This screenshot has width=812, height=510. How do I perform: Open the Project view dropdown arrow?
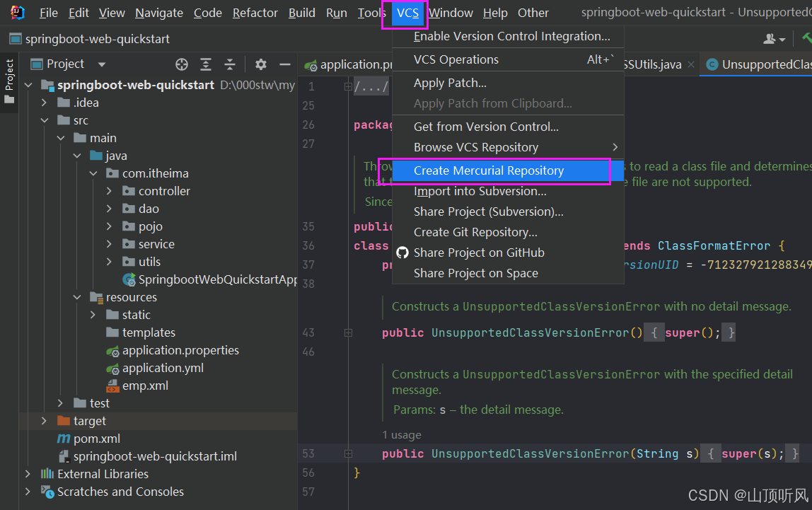click(102, 64)
